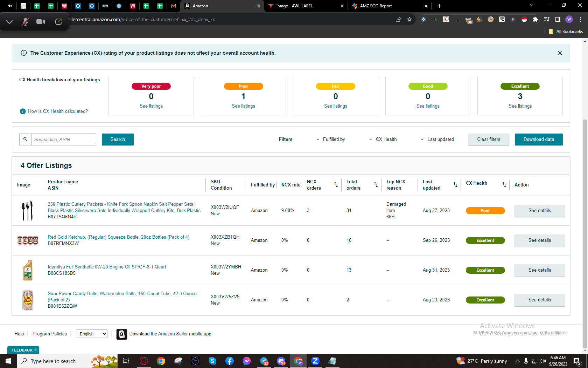588x368 pixels.
Task: See listings under Excellent
Action: coord(520,106)
